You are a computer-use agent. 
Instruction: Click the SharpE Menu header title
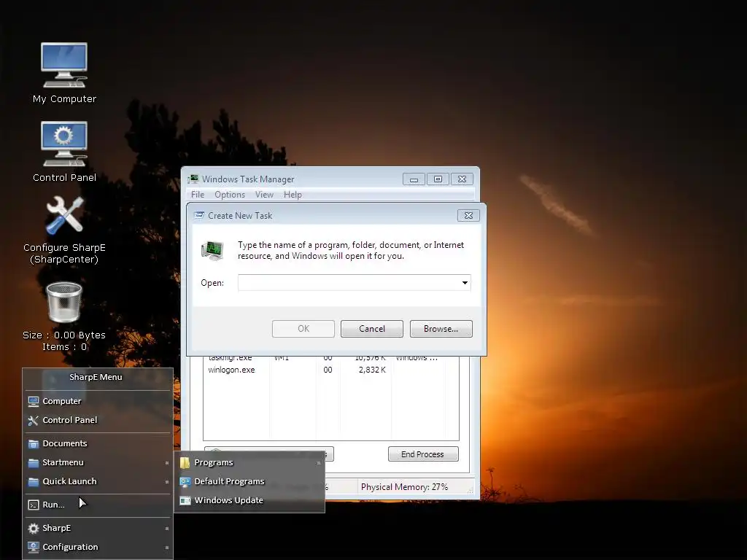tap(96, 377)
